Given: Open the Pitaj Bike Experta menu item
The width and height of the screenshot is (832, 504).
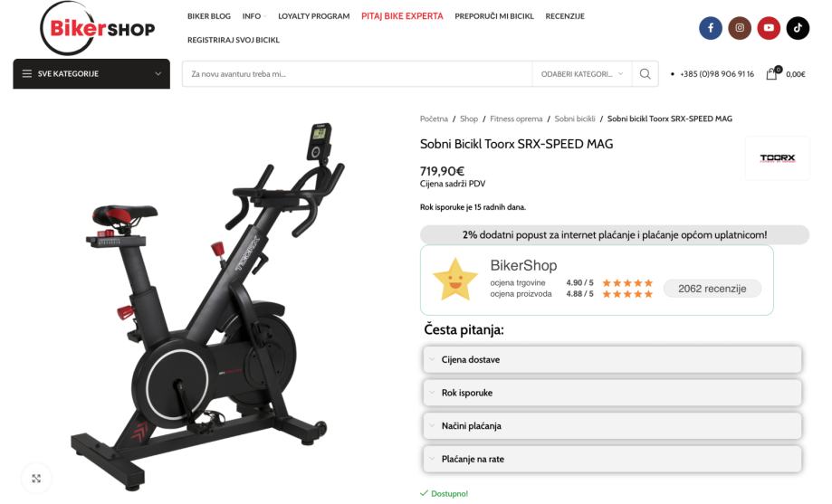Looking at the screenshot, I should click(402, 16).
